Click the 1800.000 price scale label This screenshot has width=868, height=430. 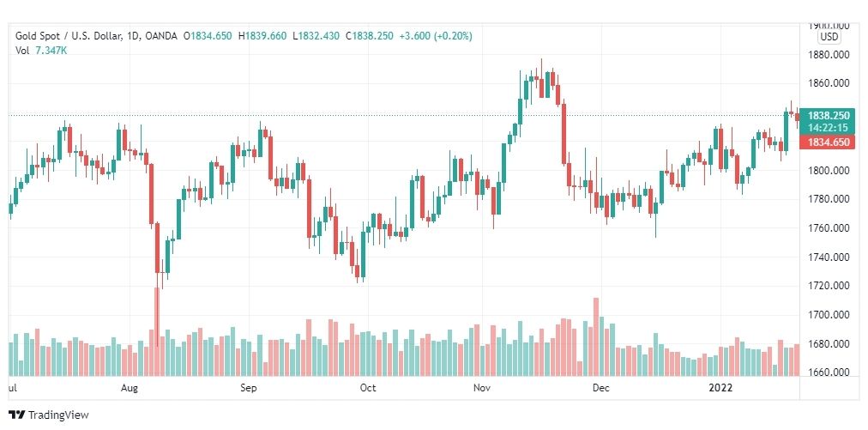click(829, 171)
